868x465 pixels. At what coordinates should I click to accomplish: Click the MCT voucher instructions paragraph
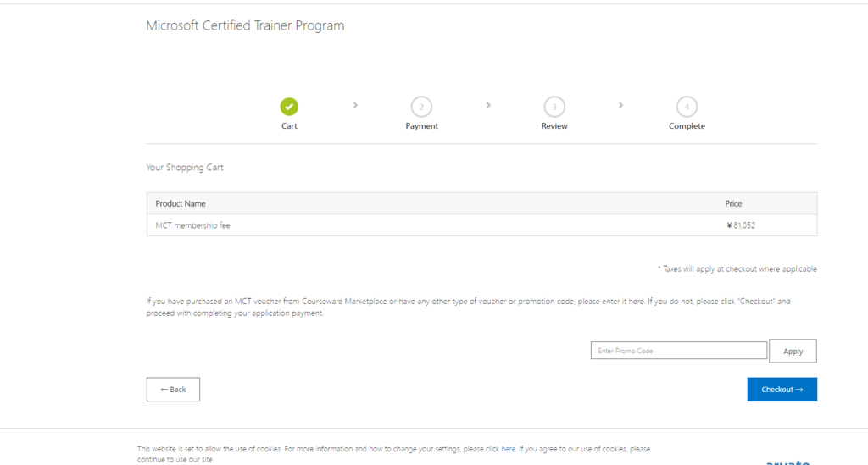pos(468,307)
